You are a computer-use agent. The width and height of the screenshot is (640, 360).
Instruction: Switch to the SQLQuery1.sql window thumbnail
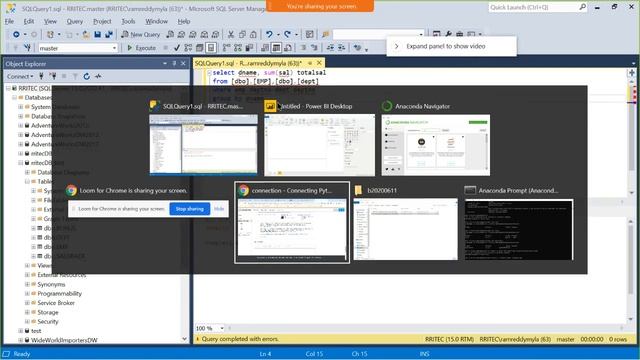coord(203,144)
